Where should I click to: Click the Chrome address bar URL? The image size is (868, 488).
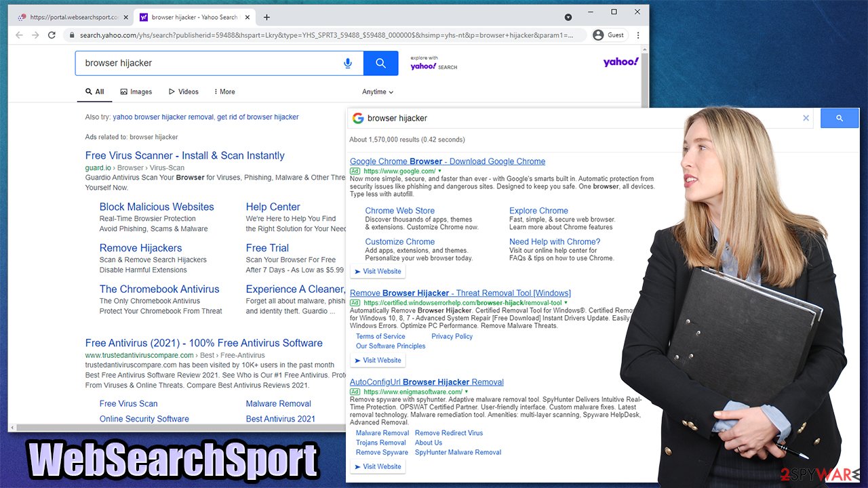point(326,35)
